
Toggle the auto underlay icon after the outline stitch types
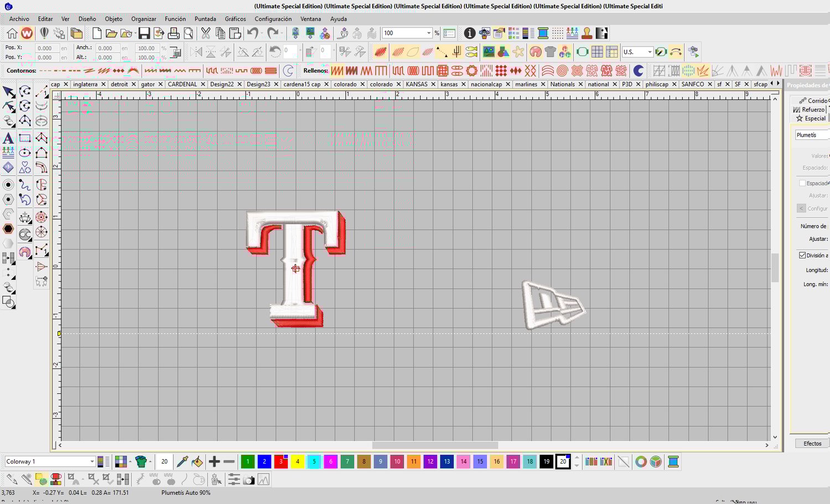tap(288, 71)
